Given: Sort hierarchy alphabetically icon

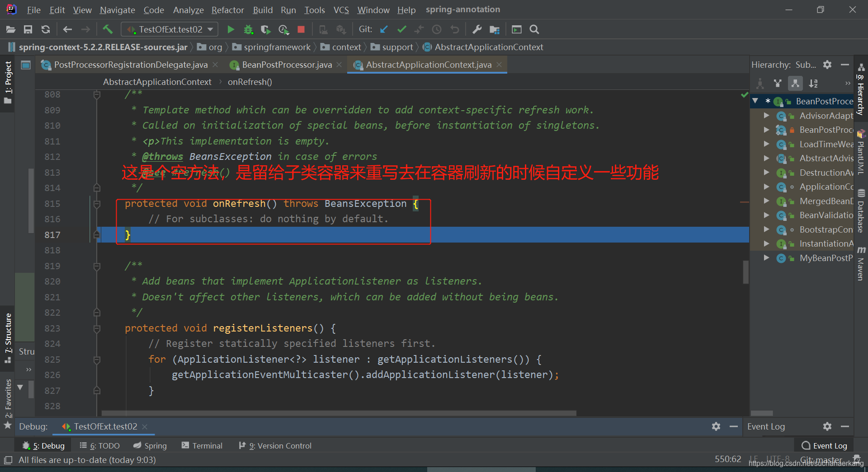Looking at the screenshot, I should (x=813, y=83).
